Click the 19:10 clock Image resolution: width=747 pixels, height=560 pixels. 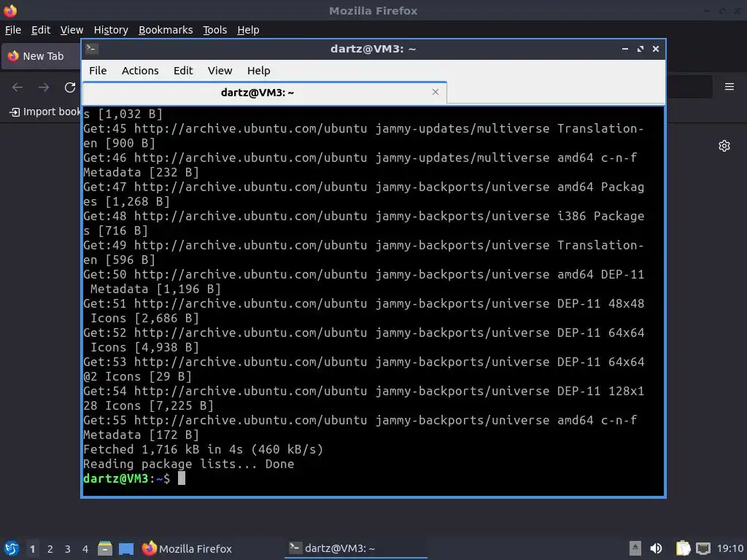pos(730,548)
